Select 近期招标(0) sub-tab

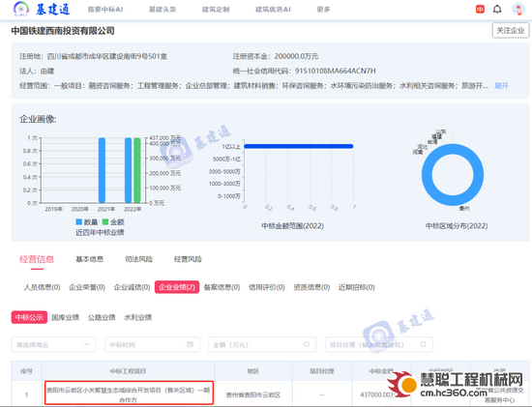click(x=357, y=287)
